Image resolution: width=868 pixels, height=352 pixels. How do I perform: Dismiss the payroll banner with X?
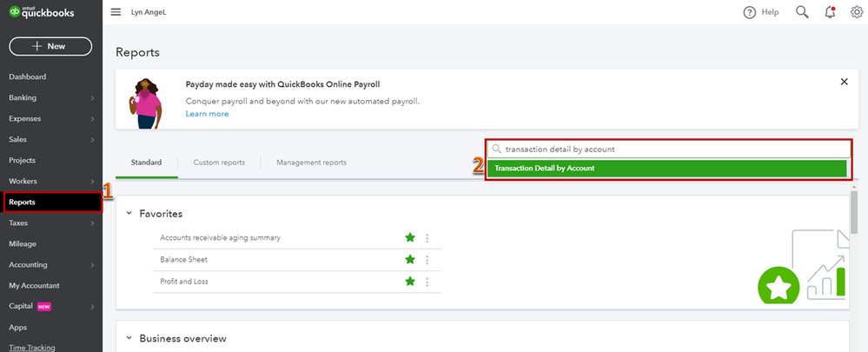(845, 82)
